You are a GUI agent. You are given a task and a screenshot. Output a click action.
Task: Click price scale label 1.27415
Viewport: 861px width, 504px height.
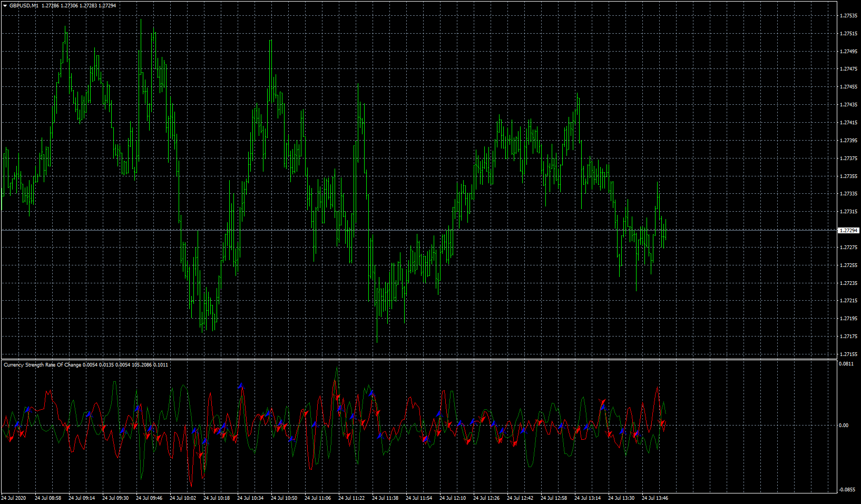tap(848, 123)
